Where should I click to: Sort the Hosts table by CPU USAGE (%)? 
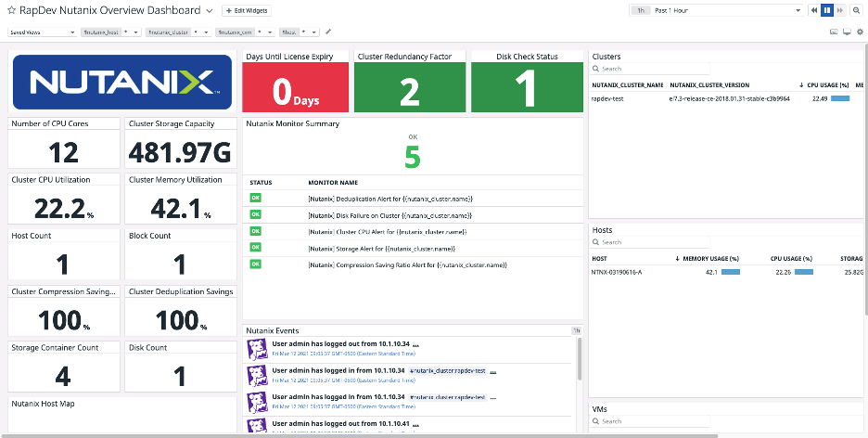tap(791, 259)
